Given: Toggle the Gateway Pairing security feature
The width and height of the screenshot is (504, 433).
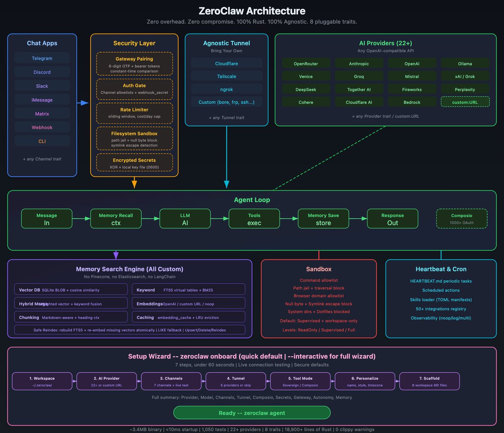Looking at the screenshot, I should [x=134, y=64].
